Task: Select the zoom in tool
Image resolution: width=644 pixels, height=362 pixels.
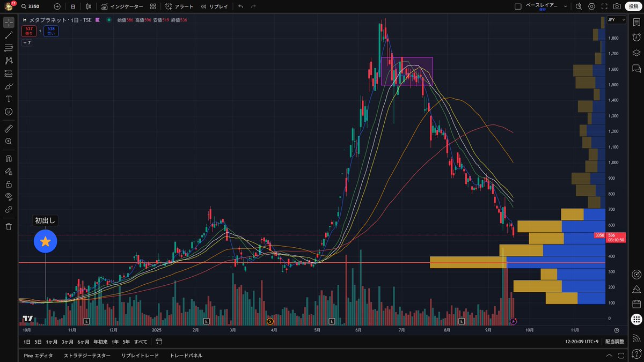Action: [9, 142]
